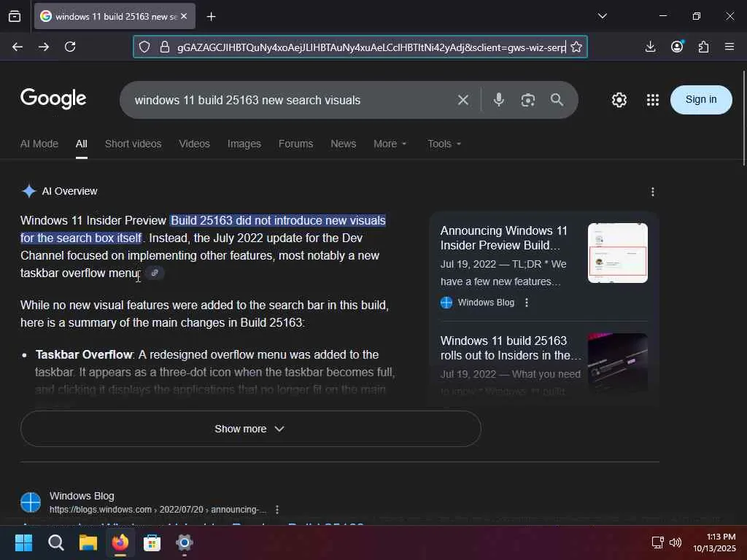Screen dimensions: 747x560
Task: Open the Google apps grid
Action: click(653, 100)
